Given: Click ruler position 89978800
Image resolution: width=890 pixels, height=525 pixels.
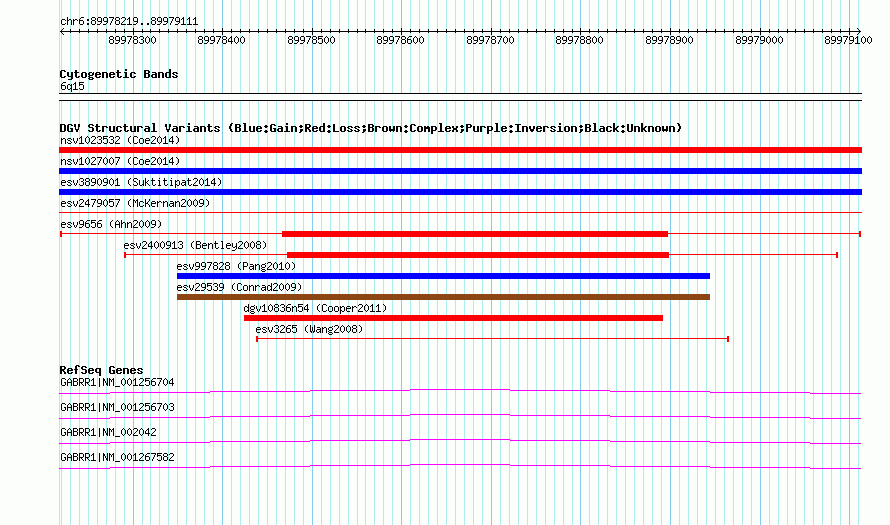Looking at the screenshot, I should coord(580,40).
